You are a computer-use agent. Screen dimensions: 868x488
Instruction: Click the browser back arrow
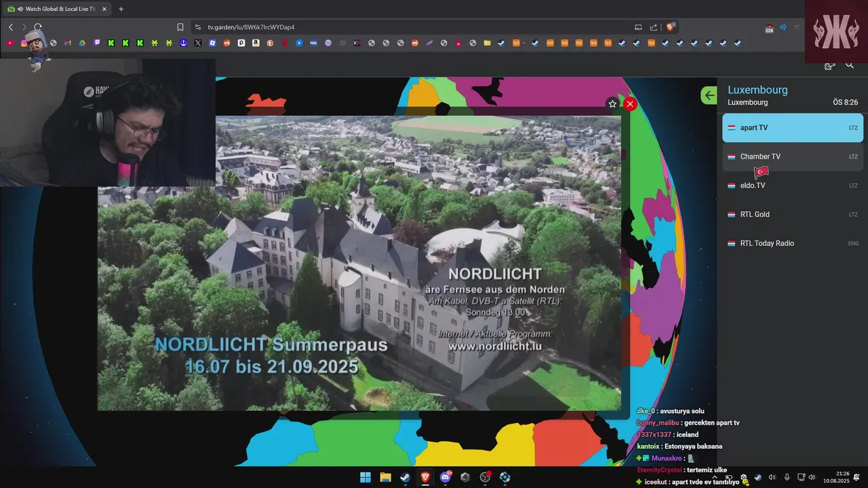coord(11,27)
